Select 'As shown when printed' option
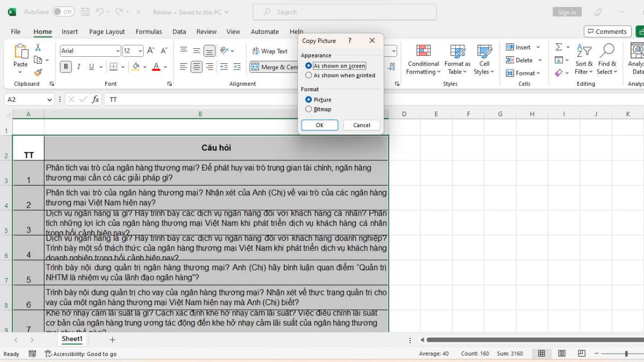This screenshot has height=362, width=644. pyautogui.click(x=340, y=76)
